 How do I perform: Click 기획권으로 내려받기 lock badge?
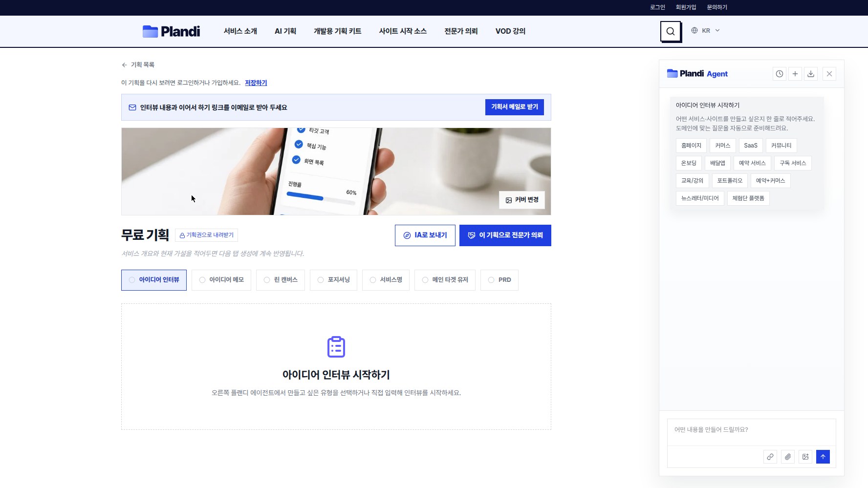[206, 235]
